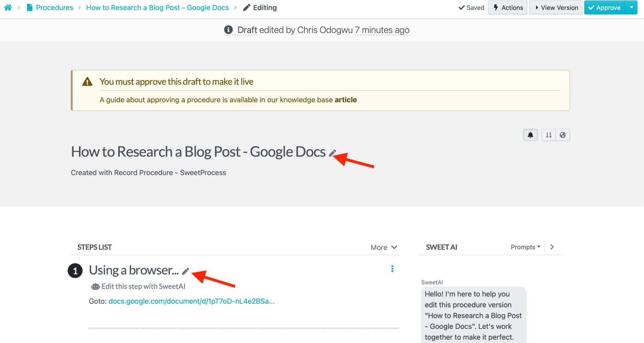Open step 1 three-dot options menu

click(x=392, y=269)
